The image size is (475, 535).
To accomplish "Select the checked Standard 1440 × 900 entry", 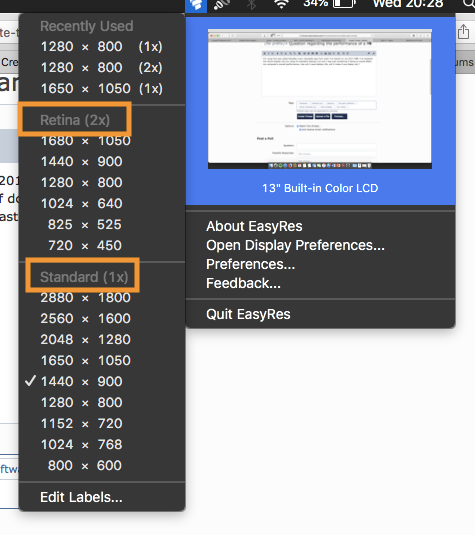I will [102, 381].
